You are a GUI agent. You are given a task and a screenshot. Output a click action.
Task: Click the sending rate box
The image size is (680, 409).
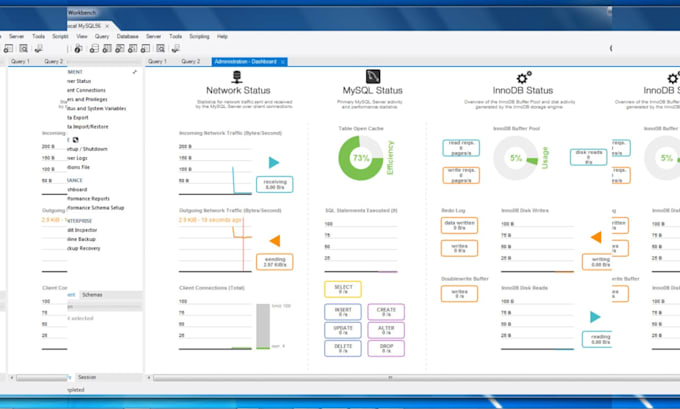[275, 262]
